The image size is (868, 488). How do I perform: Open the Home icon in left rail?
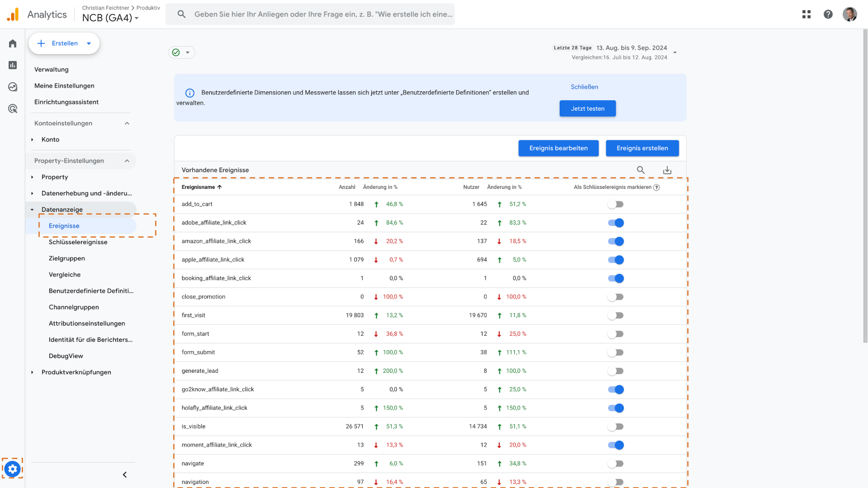click(13, 43)
